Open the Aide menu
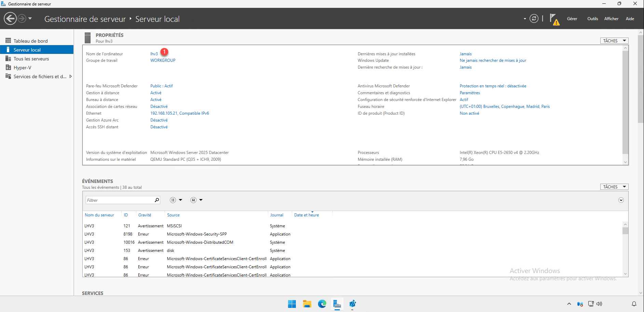The image size is (644, 312). [630, 19]
